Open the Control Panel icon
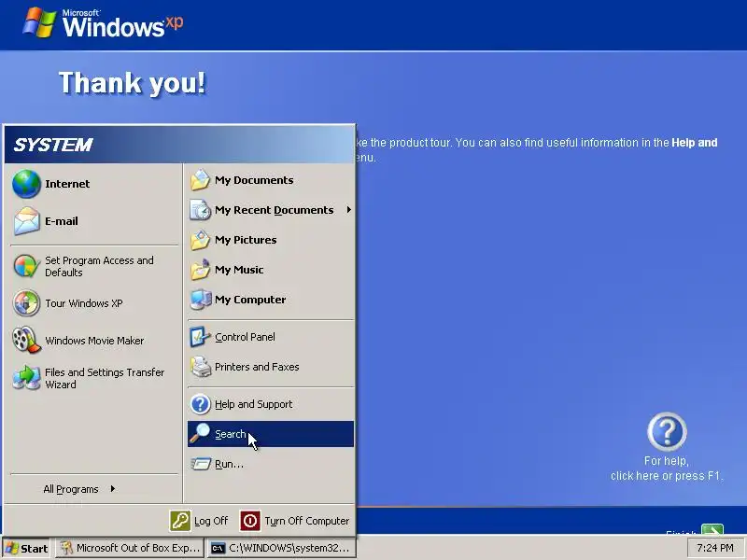 [x=200, y=337]
